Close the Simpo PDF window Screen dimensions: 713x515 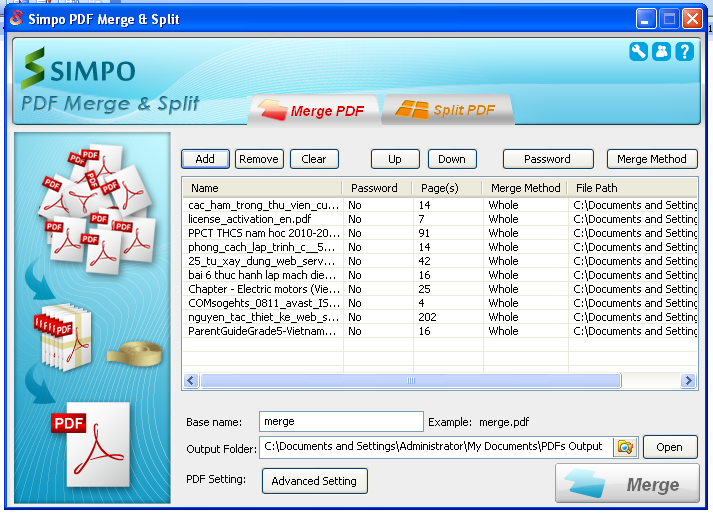693,19
